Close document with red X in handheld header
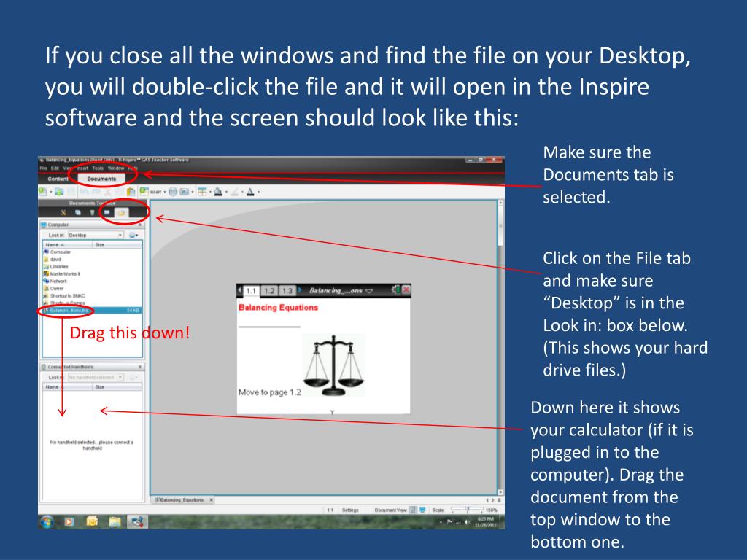The image size is (747, 560). (406, 289)
